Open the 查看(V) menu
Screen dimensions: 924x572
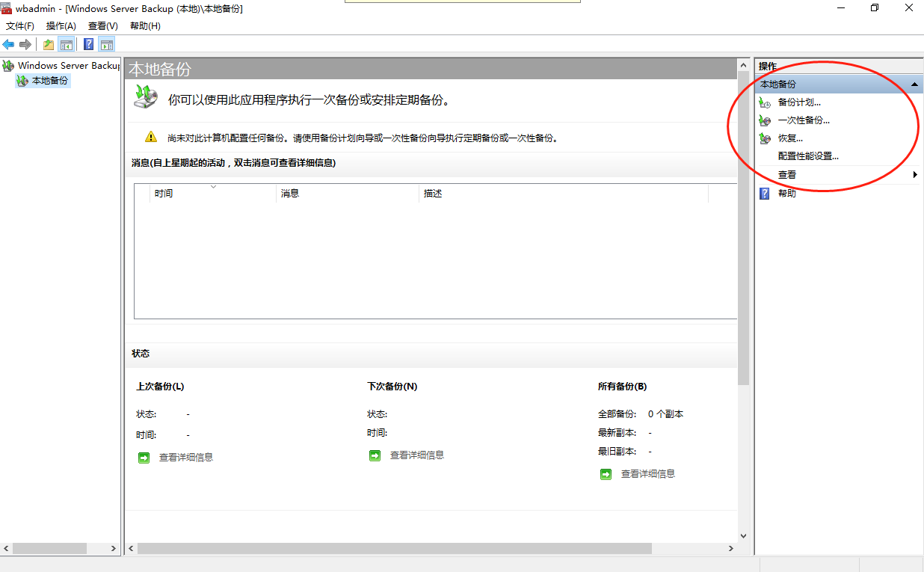click(x=102, y=25)
